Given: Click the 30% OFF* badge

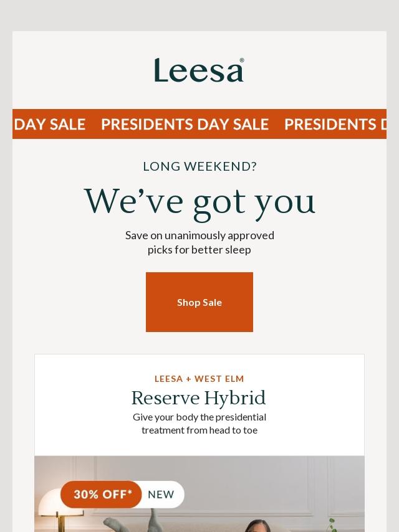Looking at the screenshot, I should (x=102, y=495).
